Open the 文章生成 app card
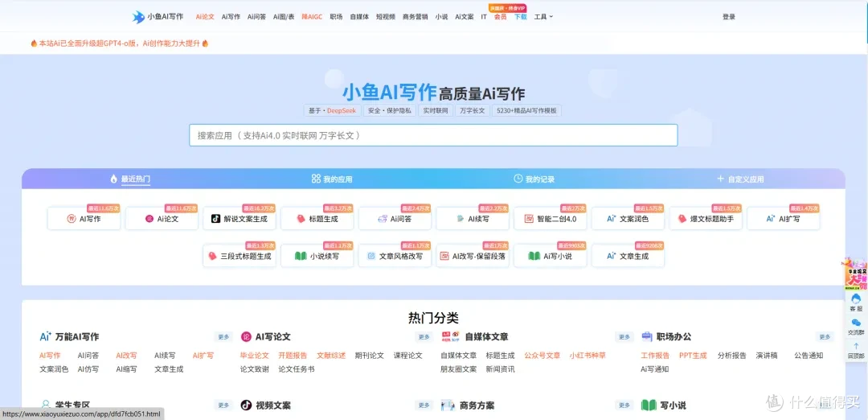 point(628,256)
